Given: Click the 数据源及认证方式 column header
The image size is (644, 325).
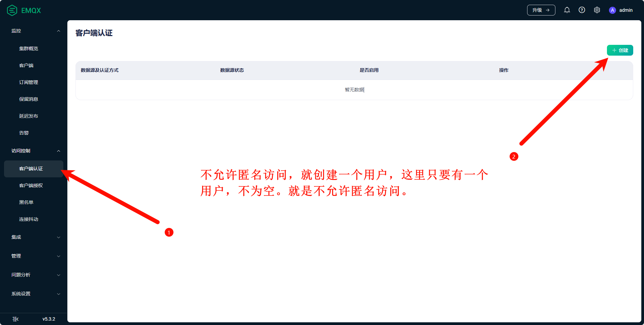Looking at the screenshot, I should 100,70.
